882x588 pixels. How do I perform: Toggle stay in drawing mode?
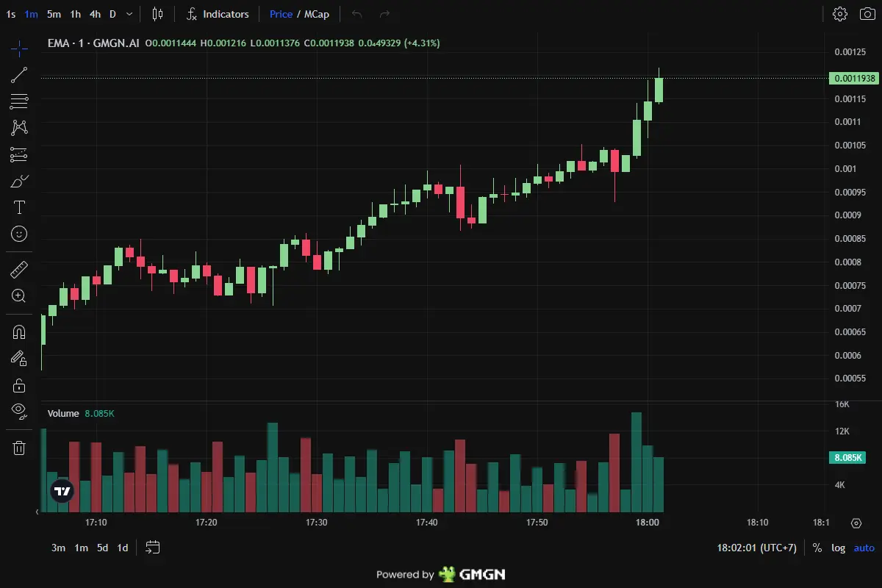click(19, 359)
